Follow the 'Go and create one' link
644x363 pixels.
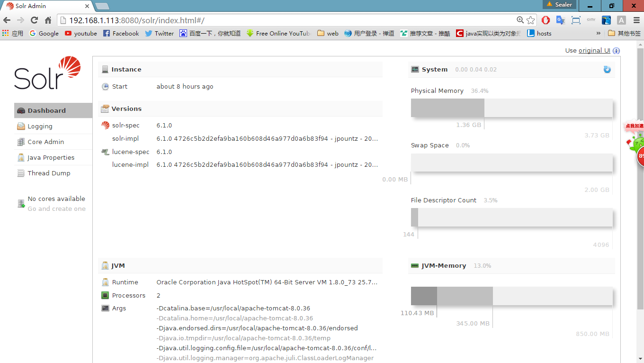[56, 209]
